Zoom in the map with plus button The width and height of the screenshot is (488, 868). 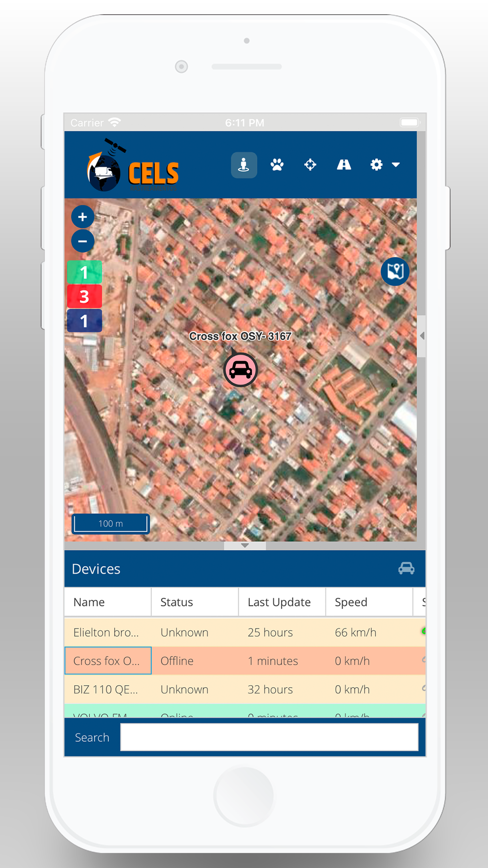coord(83,217)
